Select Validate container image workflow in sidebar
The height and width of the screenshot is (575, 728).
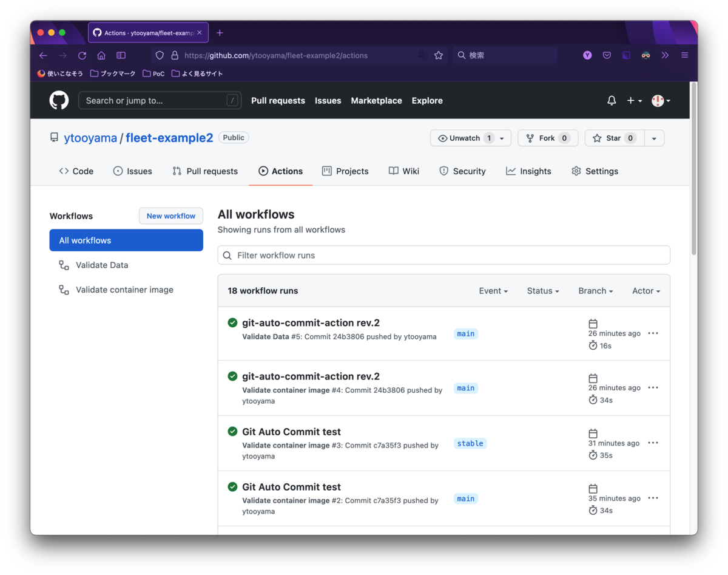pyautogui.click(x=124, y=290)
